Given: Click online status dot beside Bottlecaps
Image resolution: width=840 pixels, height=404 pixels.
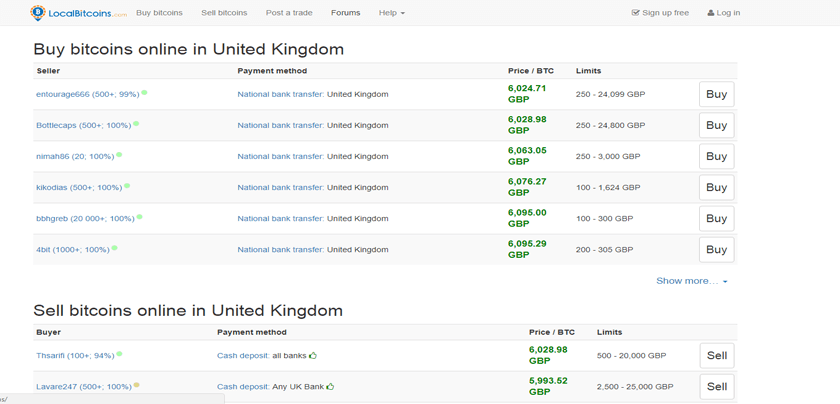Looking at the screenshot, I should tap(136, 124).
